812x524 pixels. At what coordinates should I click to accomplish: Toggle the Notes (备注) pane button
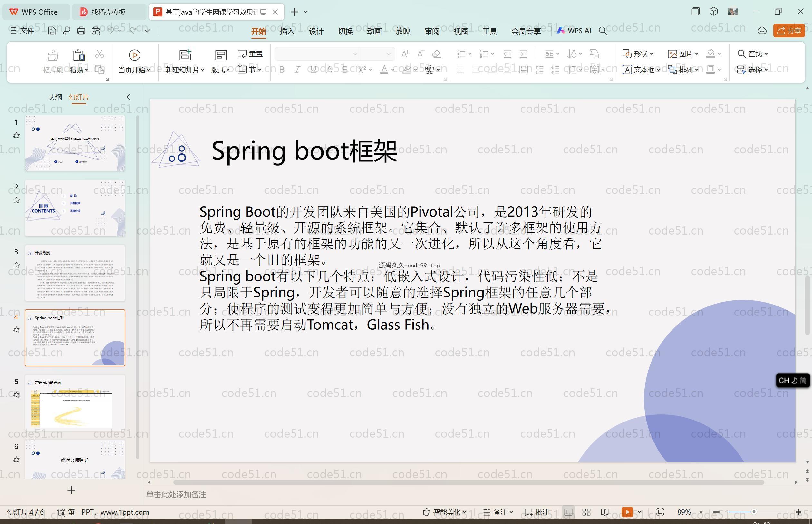pyautogui.click(x=498, y=512)
